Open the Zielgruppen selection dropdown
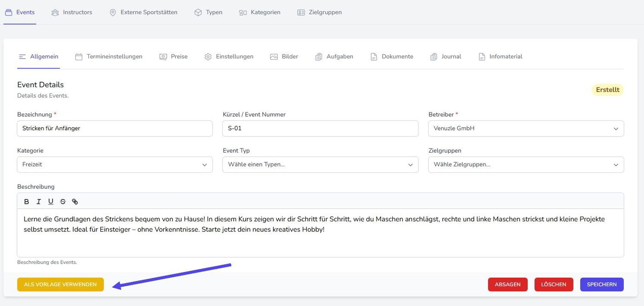The width and height of the screenshot is (644, 306). coord(526,164)
